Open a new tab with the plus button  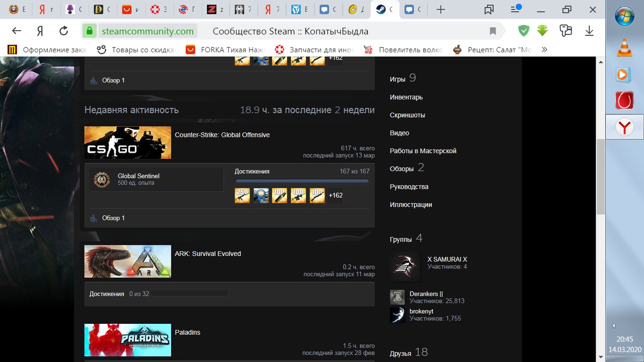pos(441,10)
